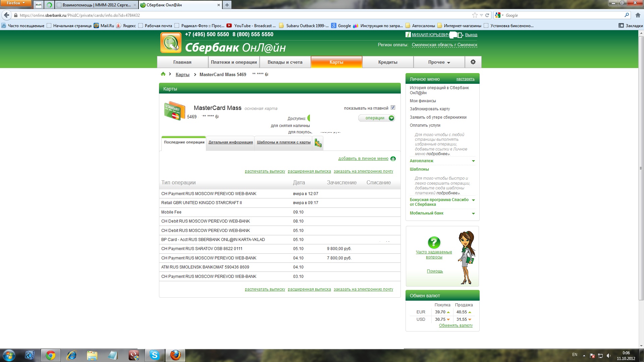Screen dimensions: 644x362
Task: Change region Смоленская область г.Смоленск link
Action: pyautogui.click(x=444, y=45)
